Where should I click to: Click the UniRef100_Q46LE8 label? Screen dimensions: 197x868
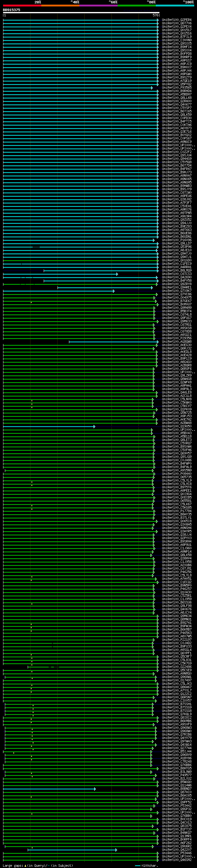177,393
